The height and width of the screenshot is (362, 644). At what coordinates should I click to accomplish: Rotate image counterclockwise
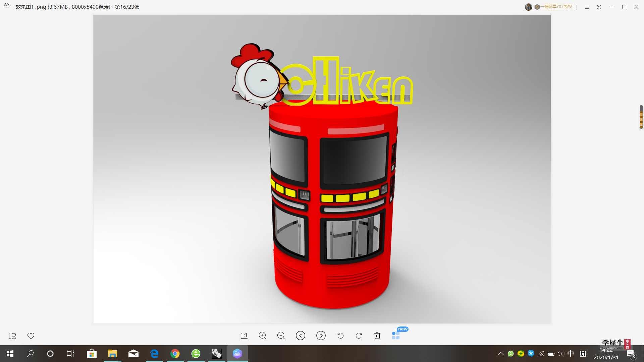pos(340,336)
